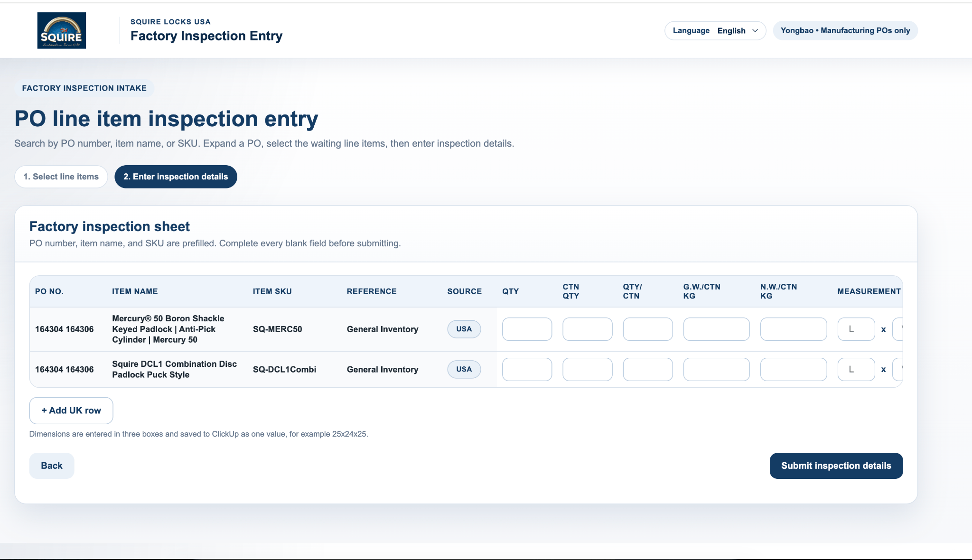Click General Inventory reference in Mercury row
This screenshot has width=972, height=560.
coord(383,329)
